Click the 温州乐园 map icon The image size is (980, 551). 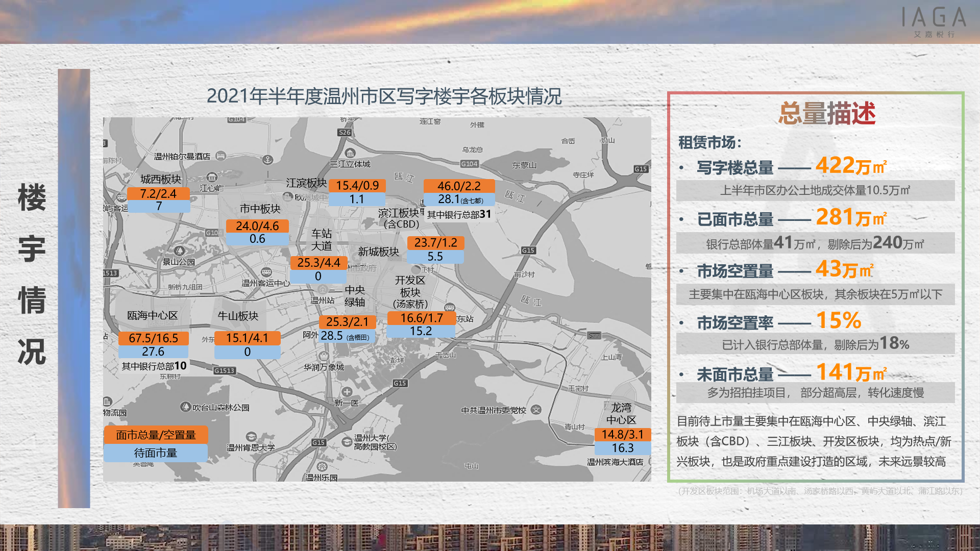tap(322, 466)
